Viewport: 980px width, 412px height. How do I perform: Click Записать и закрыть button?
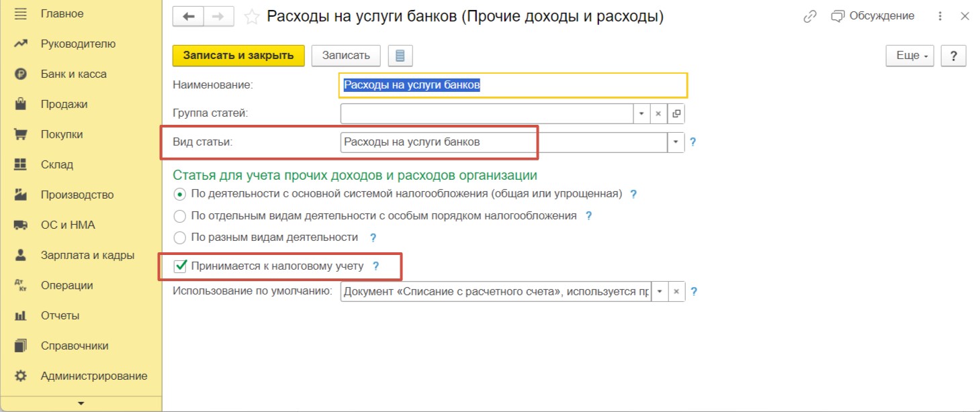[x=238, y=56]
